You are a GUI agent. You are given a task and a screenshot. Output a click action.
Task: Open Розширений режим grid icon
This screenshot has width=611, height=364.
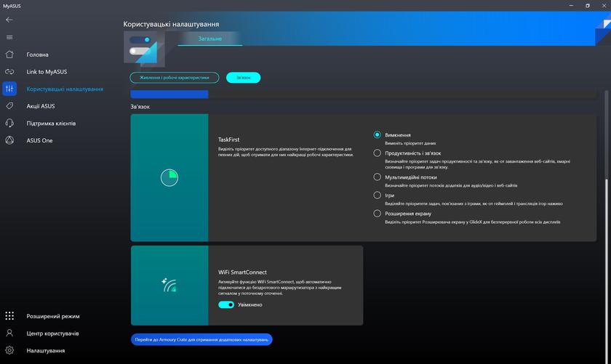coord(9,316)
